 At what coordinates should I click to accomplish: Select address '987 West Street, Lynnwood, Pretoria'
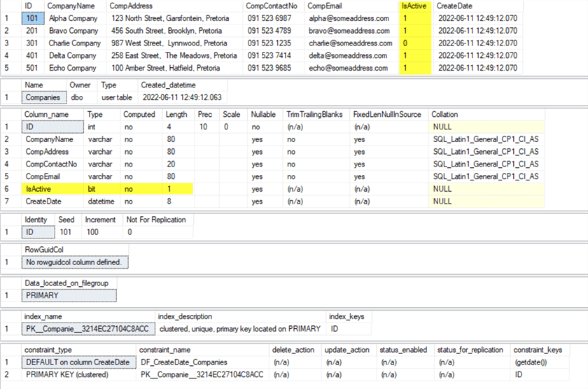(169, 43)
